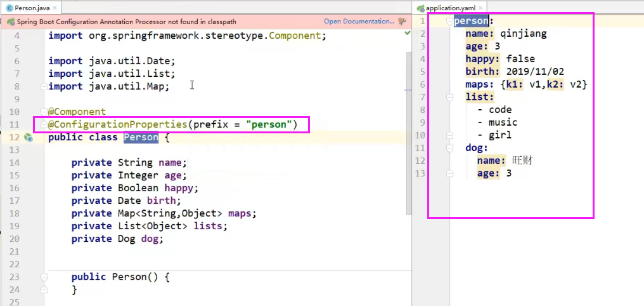Click line number 12 in Person.java gutter
This screenshot has height=306, width=644.
14,137
